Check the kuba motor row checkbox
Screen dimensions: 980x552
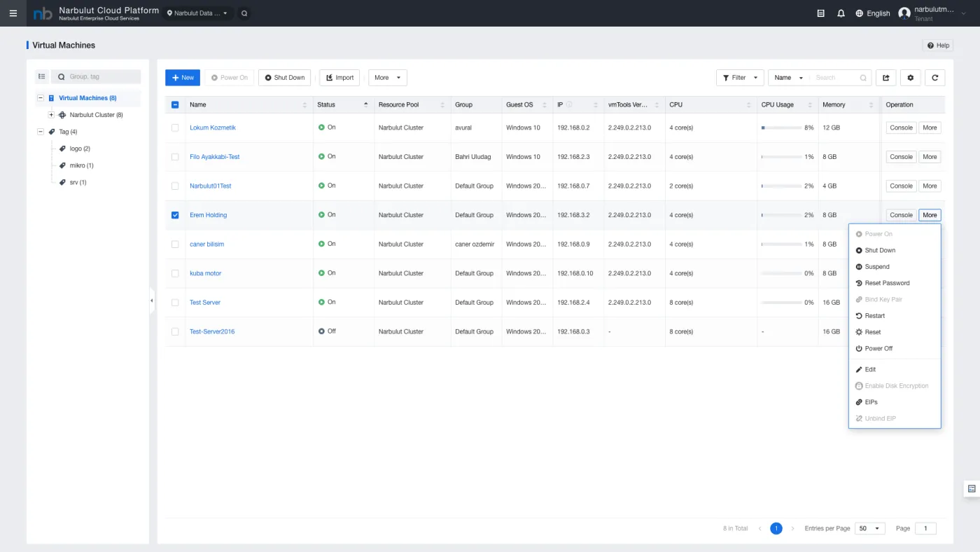click(x=175, y=273)
